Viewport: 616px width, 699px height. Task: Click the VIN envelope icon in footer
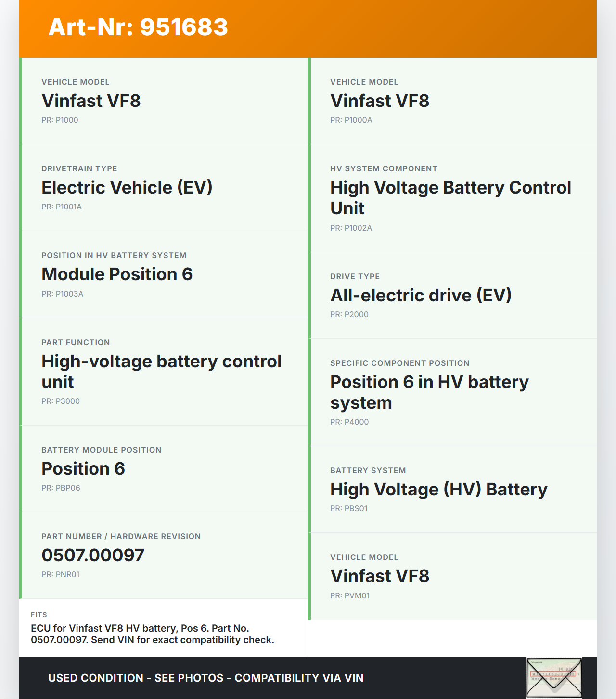(x=554, y=677)
